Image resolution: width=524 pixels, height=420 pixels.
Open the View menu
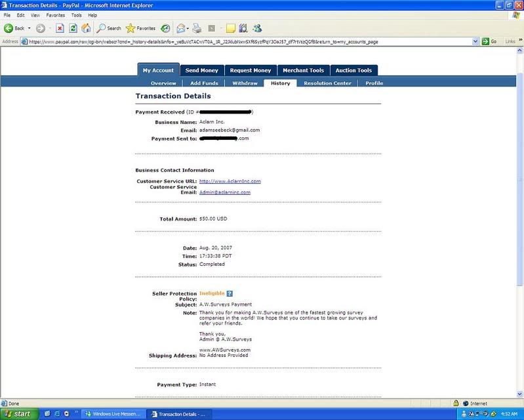click(x=35, y=15)
